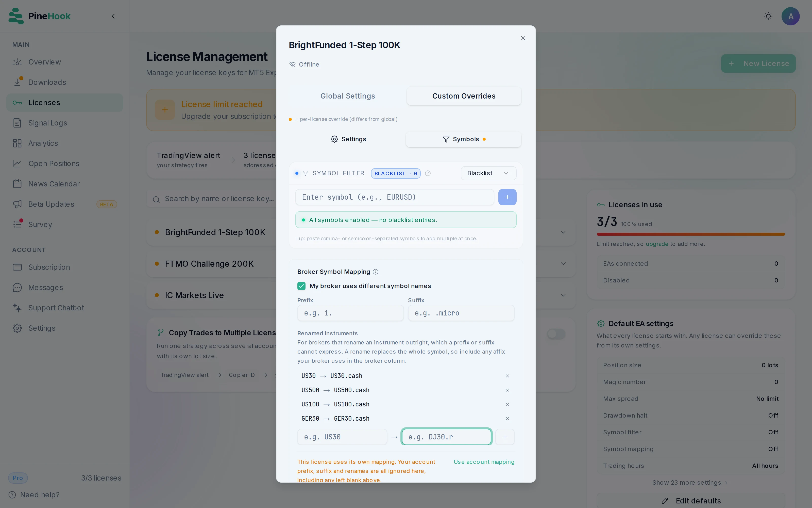This screenshot has width=812, height=508.
Task: Click the e.g. US30 source symbol field
Action: coord(342,437)
